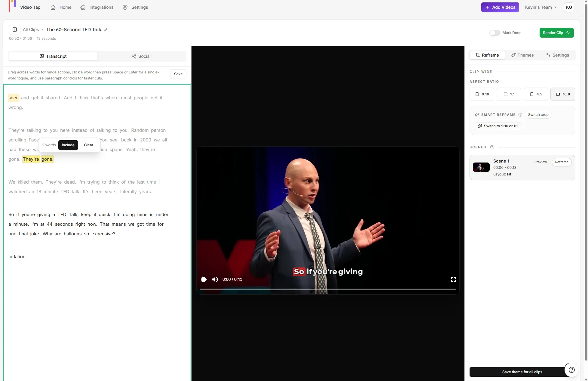Click the word 'Inflation.' in transcript
Screen dimensions: 588x381
pos(17,257)
